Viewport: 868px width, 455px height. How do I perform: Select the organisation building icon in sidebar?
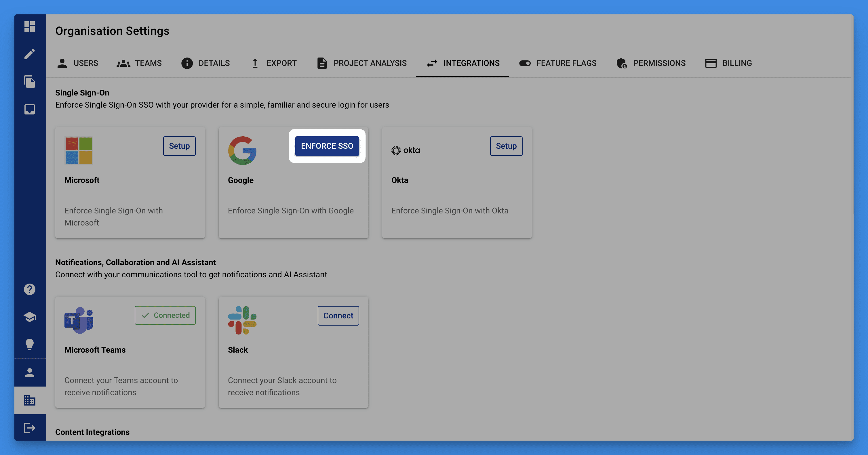click(30, 400)
